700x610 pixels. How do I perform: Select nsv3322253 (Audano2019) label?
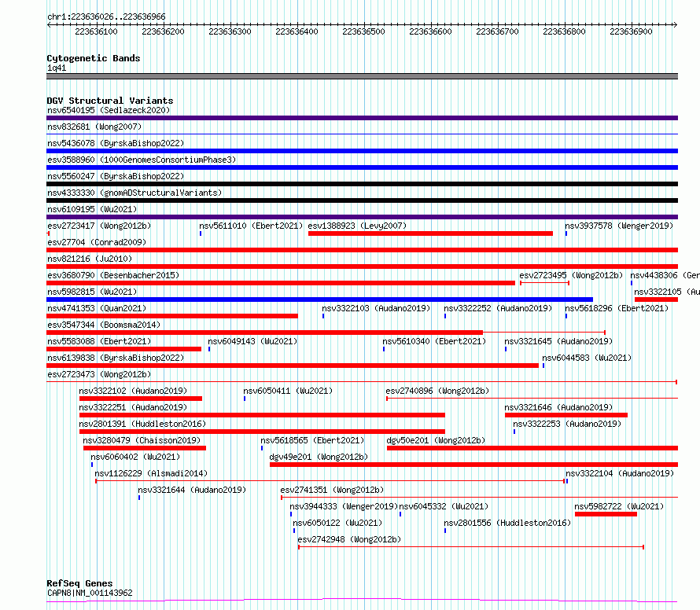(567, 424)
